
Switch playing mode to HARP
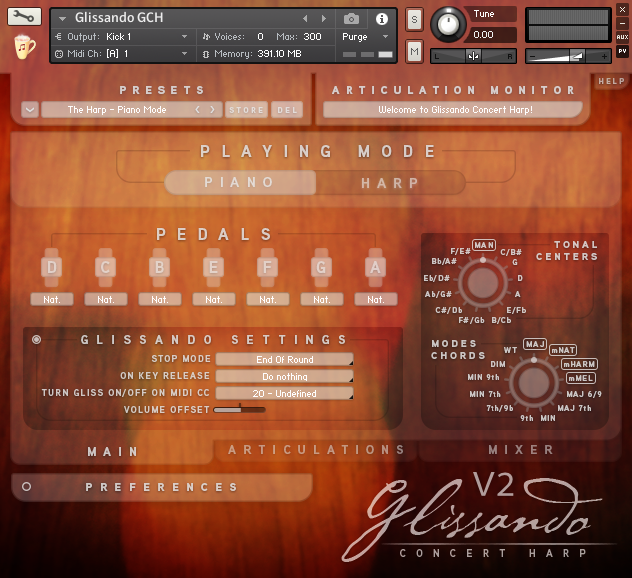(x=390, y=183)
